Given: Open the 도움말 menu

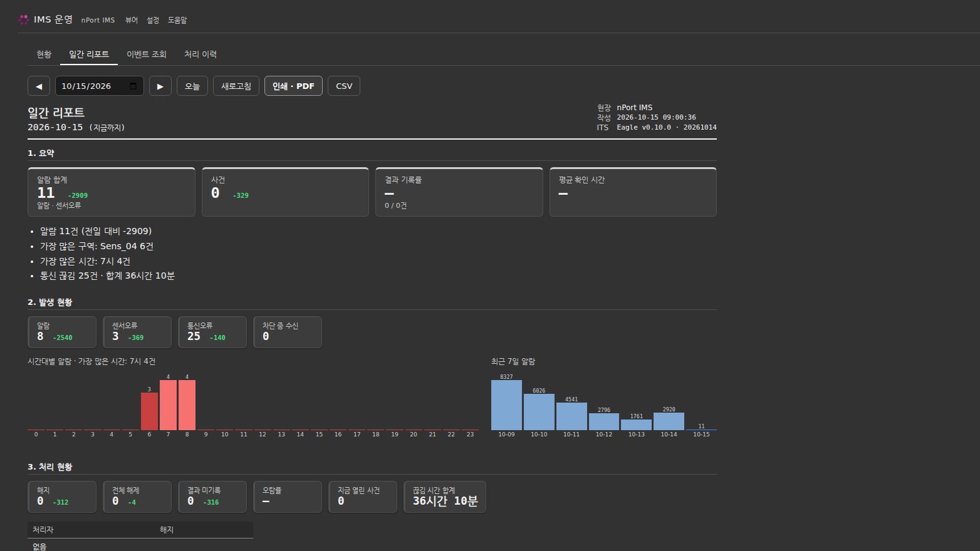Looking at the screenshot, I should coord(177,20).
